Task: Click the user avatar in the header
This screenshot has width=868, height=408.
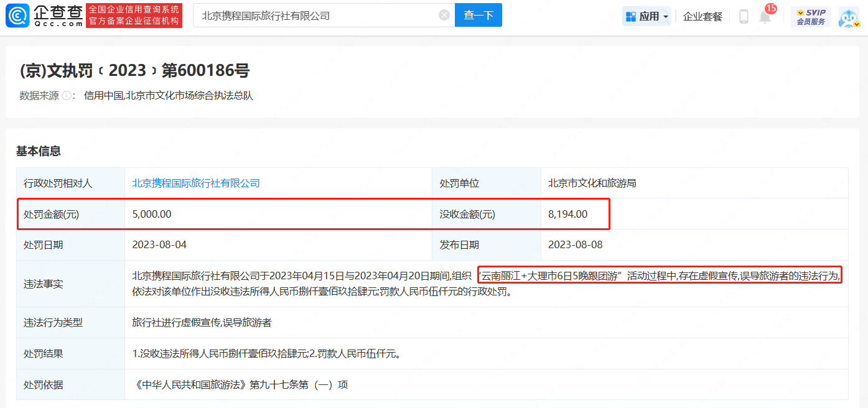Action: pos(848,17)
